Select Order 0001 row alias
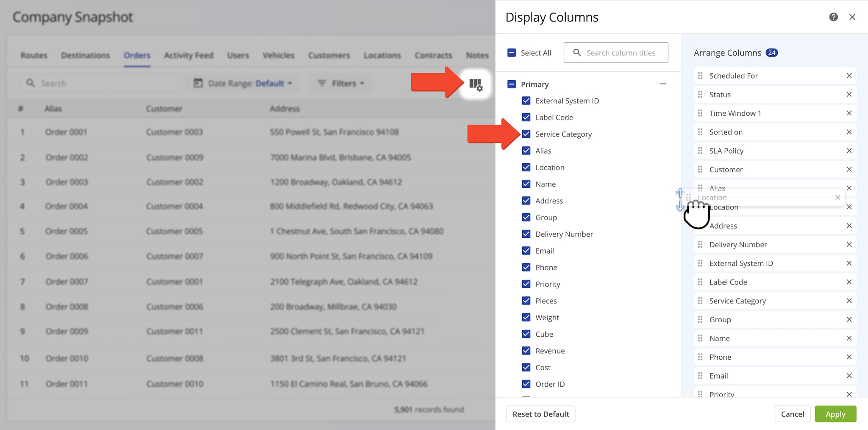Image resolution: width=868 pixels, height=430 pixels. [66, 132]
